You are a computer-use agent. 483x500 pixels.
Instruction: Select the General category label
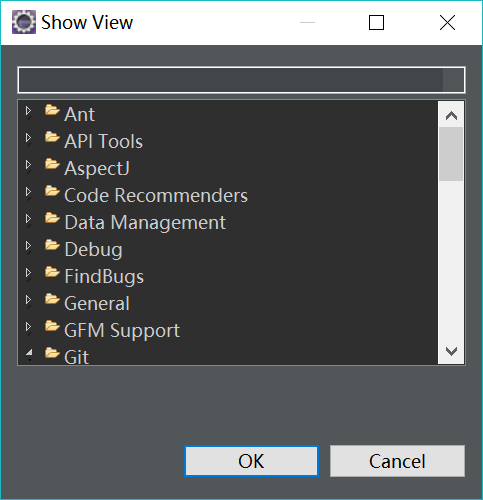click(x=97, y=303)
